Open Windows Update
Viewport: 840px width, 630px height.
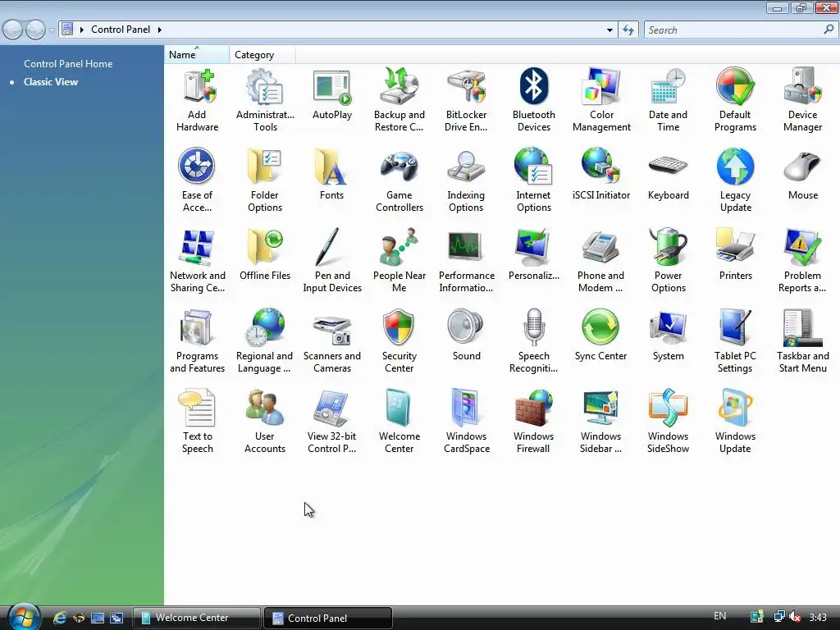point(735,422)
